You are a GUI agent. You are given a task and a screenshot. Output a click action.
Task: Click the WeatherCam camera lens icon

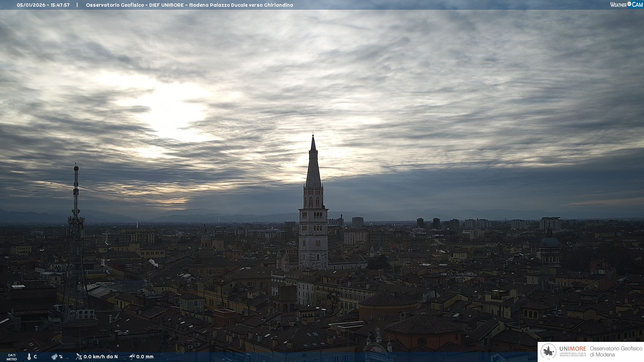(629, 4)
